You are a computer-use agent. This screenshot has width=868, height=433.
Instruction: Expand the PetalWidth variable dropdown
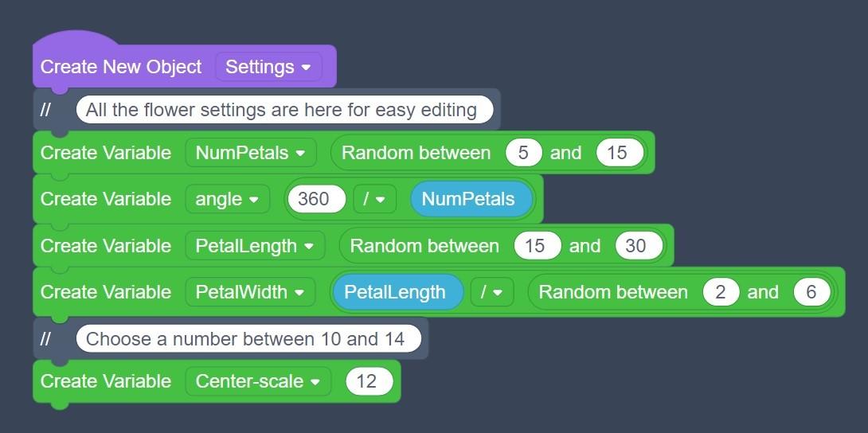[250, 292]
